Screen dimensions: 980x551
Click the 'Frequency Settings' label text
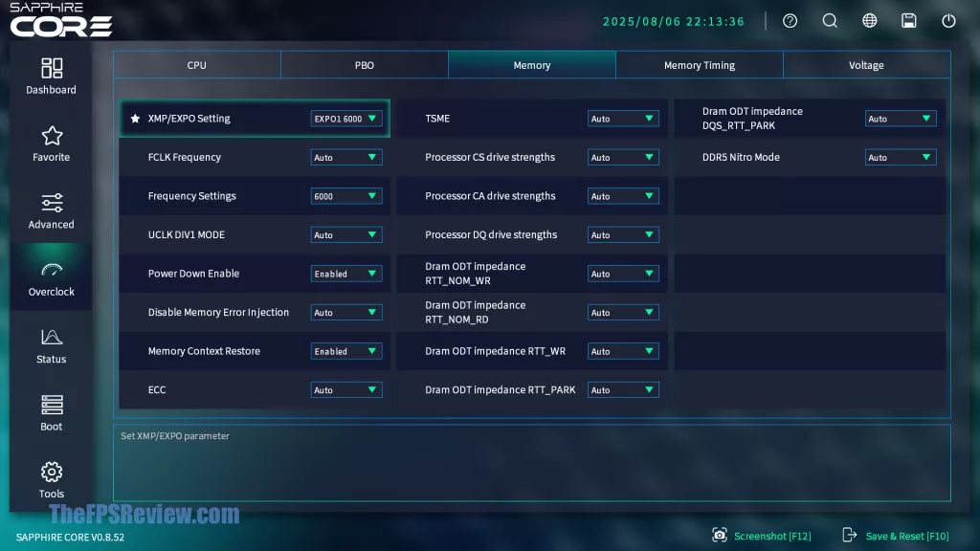[191, 196]
